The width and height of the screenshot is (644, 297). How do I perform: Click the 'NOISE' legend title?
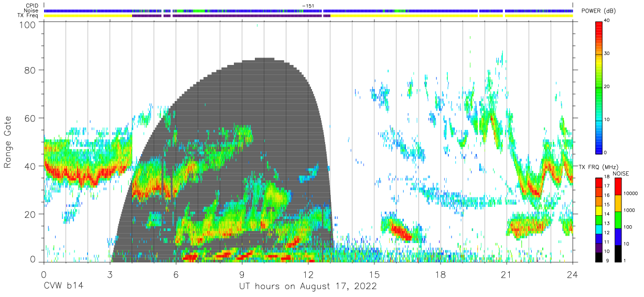coord(620,173)
